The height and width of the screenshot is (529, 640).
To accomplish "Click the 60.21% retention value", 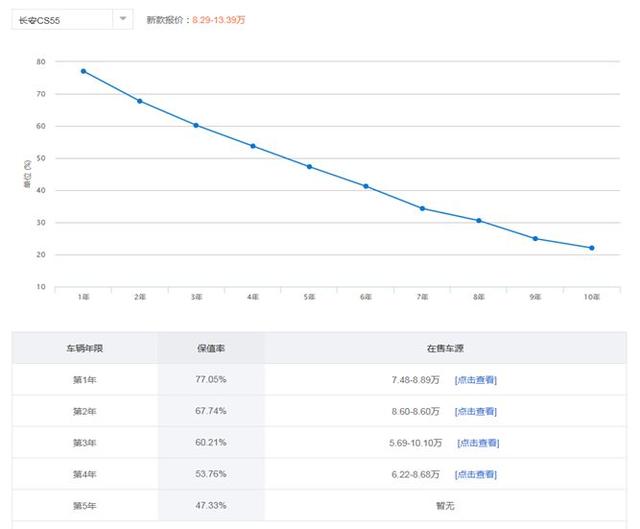I will [211, 442].
